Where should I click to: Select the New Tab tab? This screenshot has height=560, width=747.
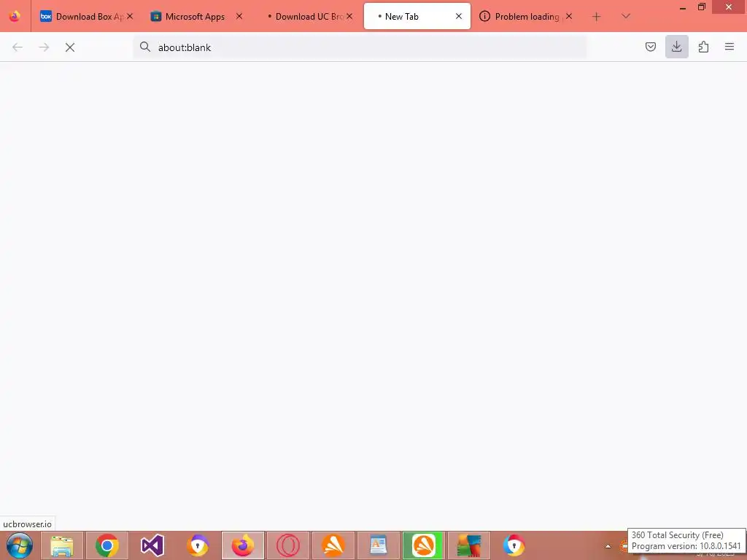[x=417, y=16]
